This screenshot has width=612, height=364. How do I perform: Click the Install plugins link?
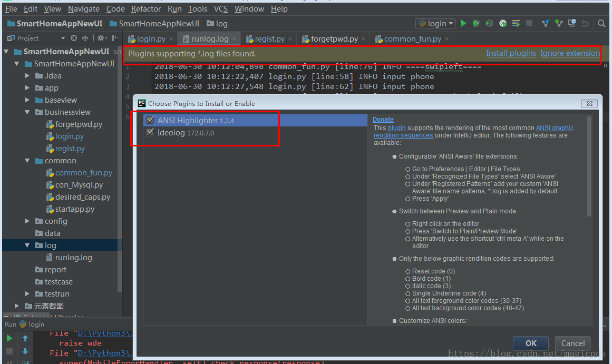(511, 53)
